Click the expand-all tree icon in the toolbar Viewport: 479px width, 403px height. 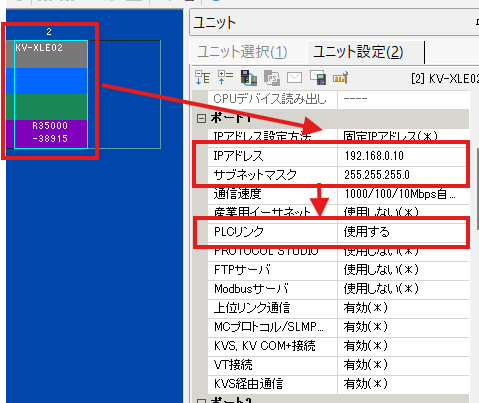[x=202, y=78]
